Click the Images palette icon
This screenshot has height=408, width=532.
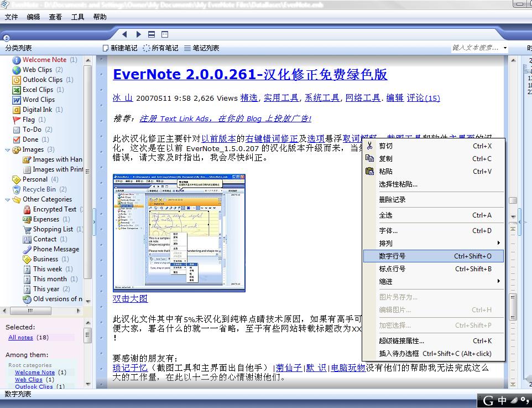click(17, 150)
